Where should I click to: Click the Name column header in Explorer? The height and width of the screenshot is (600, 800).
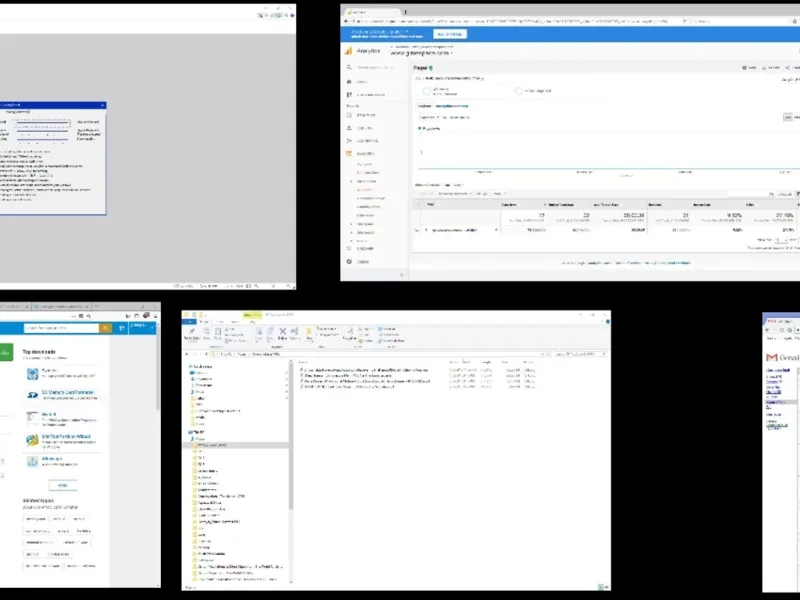point(304,362)
